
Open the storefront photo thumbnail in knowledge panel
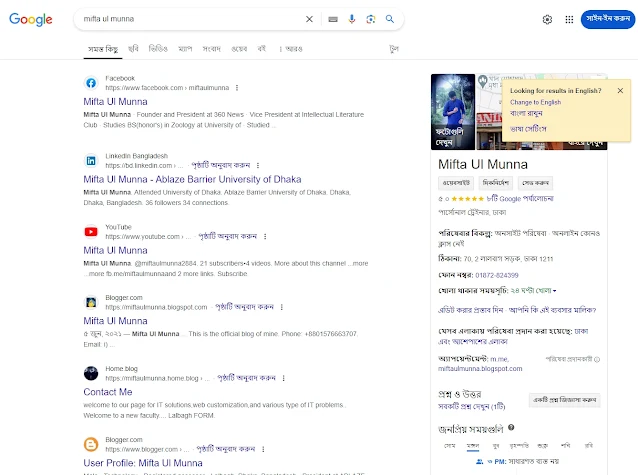[489, 131]
